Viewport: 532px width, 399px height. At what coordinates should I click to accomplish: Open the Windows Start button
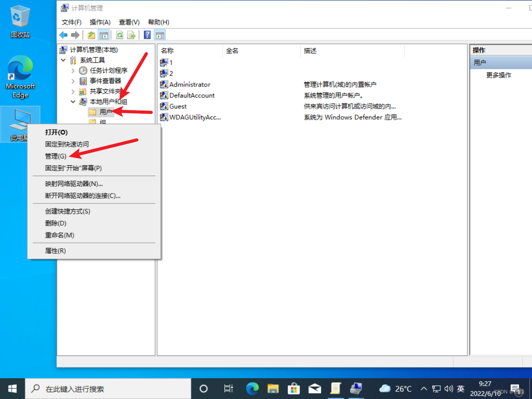[x=12, y=389]
